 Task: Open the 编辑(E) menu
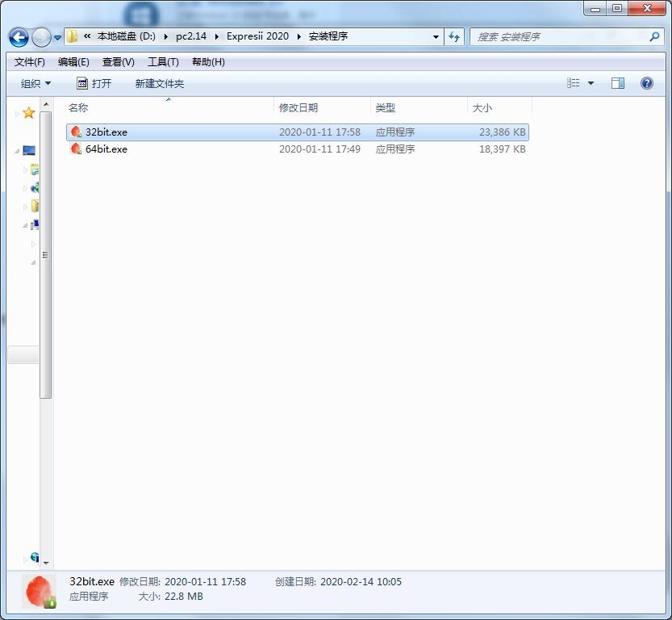click(x=73, y=62)
